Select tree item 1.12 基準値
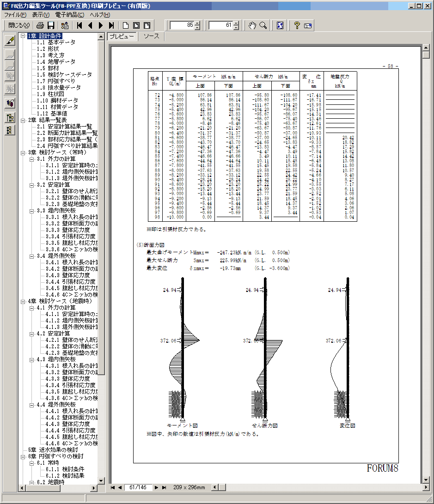This screenshot has height=504, width=434. (x=52, y=114)
